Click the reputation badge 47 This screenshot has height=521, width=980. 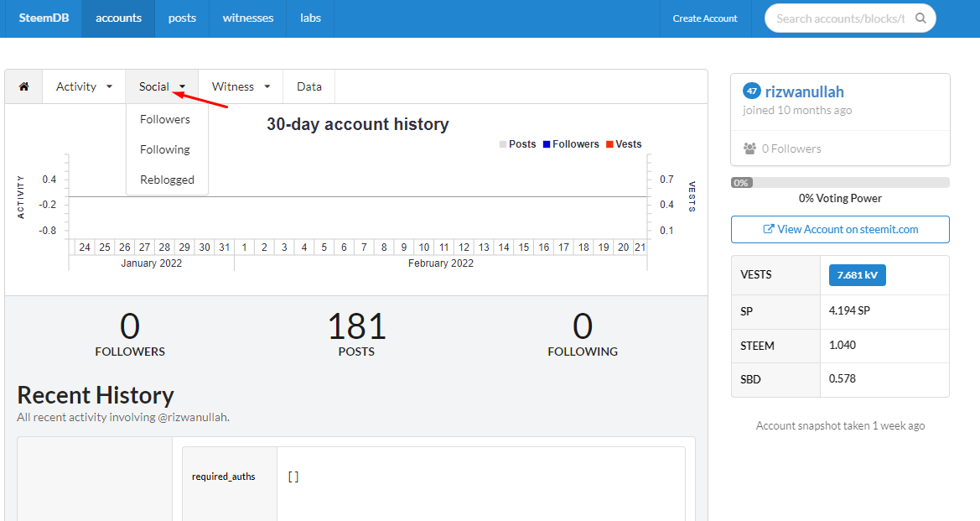[x=751, y=91]
